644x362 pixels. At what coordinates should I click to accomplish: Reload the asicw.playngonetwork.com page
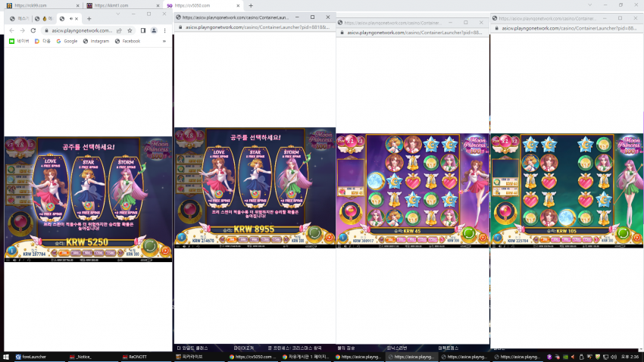pyautogui.click(x=33, y=30)
